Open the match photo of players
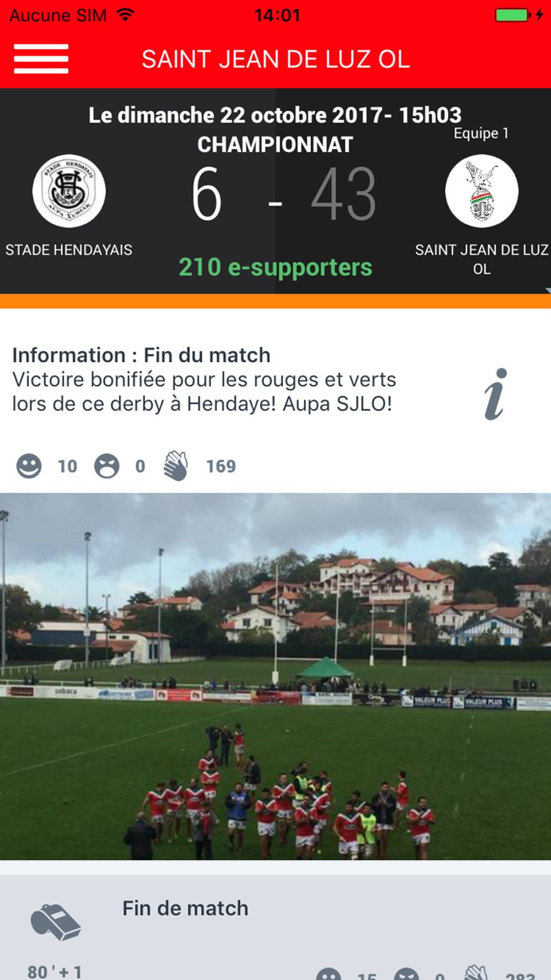This screenshot has width=551, height=980. pyautogui.click(x=275, y=676)
